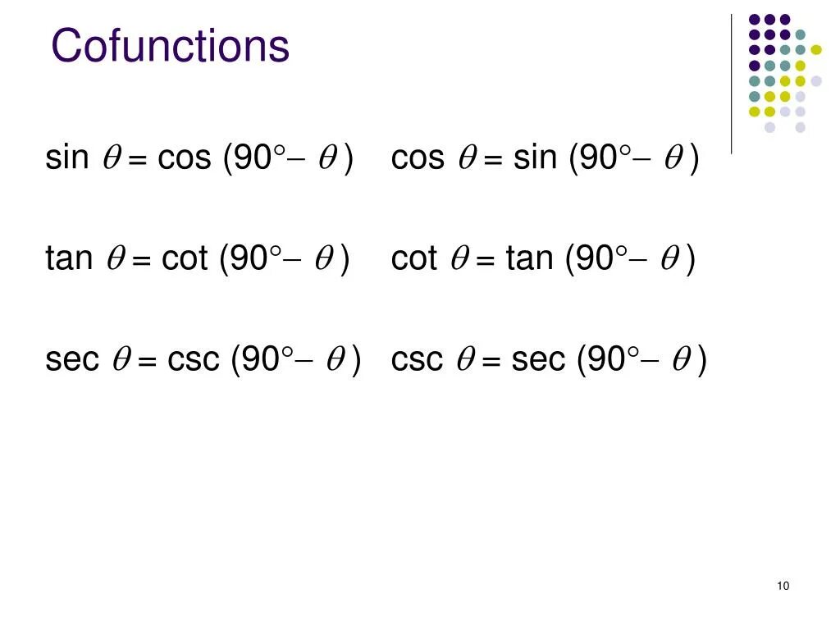Viewport: 840px width, 630px height.
Task: Click the word 'csc' in the bottom-left equation
Action: [x=194, y=359]
